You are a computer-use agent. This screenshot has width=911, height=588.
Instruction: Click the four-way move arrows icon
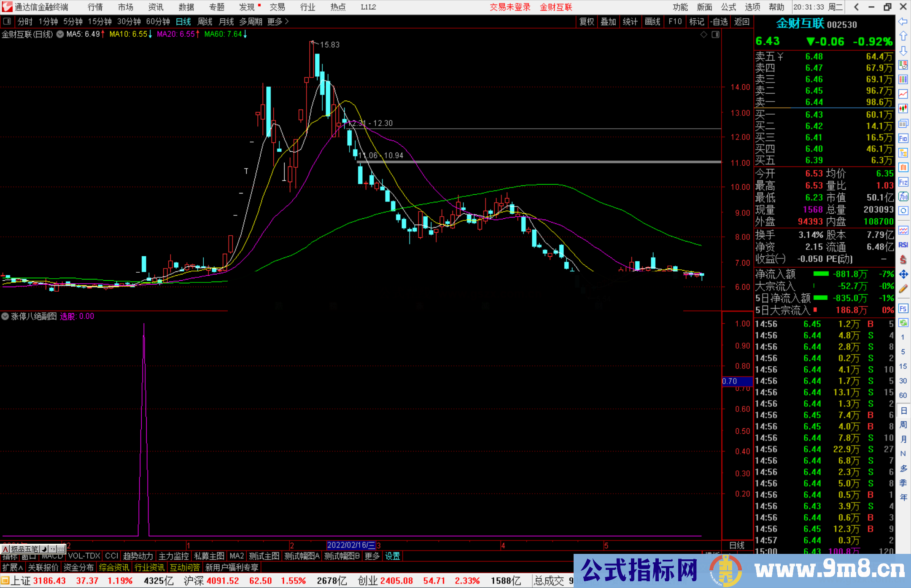pyautogui.click(x=903, y=274)
